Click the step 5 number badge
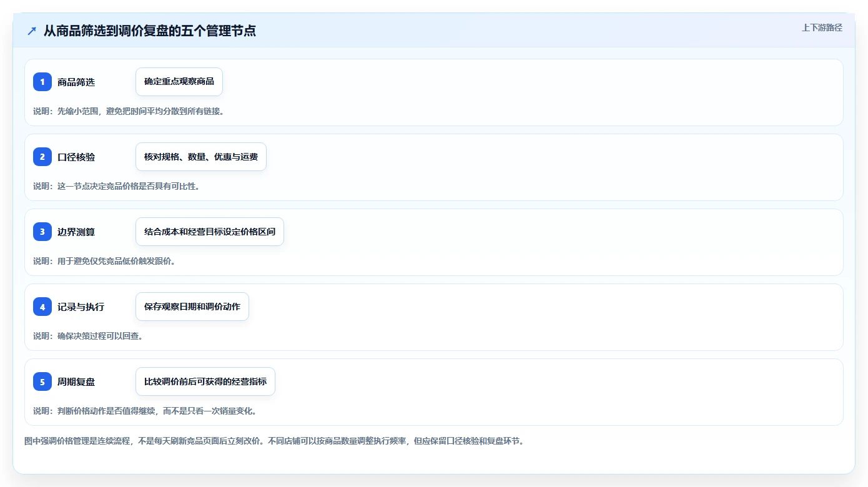868x487 pixels. click(42, 381)
